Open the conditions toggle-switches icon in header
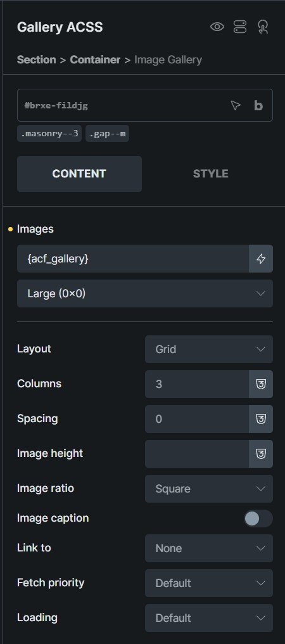This screenshot has height=644, width=285. (240, 27)
